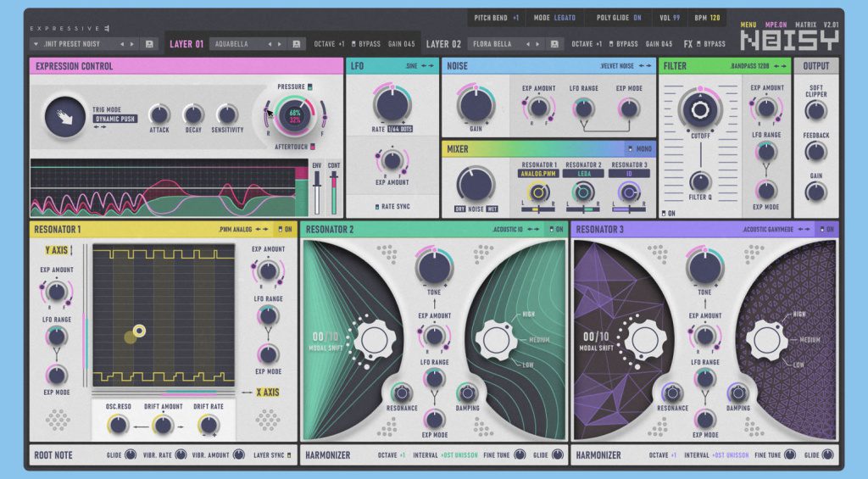
Task: Adjust the ENV vertical slider
Action: pyautogui.click(x=317, y=192)
